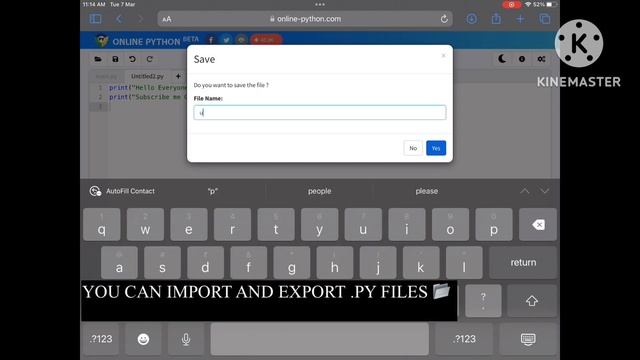
Task: Reload the online-python.com page
Action: [444, 19]
